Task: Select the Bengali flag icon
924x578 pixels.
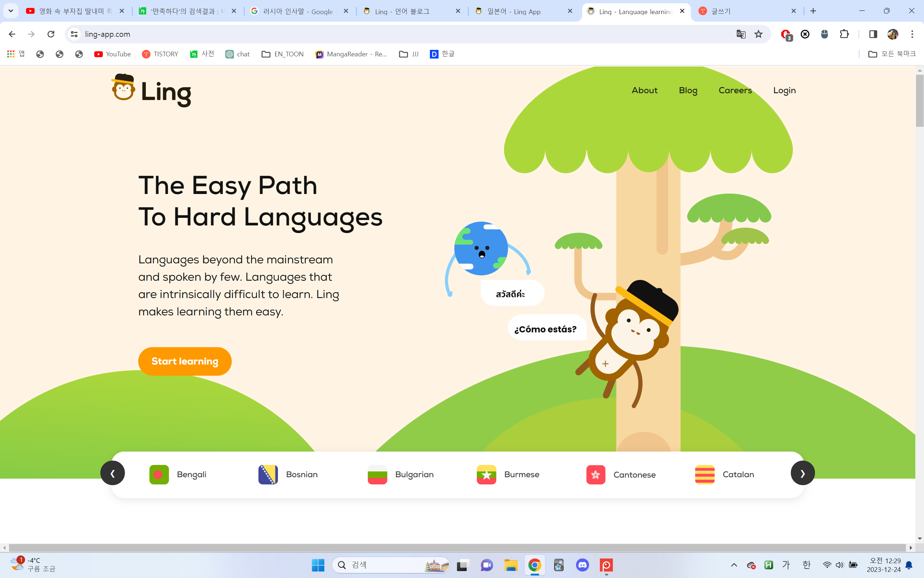Action: (x=159, y=474)
